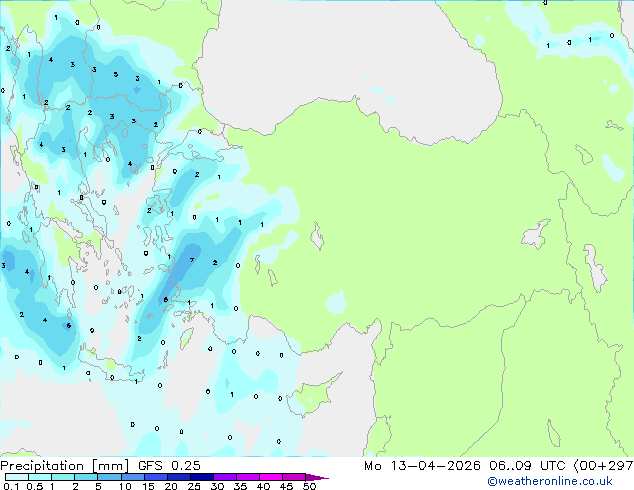Select the 15–20 mm blue legend swatch
Viewport: 634px width, 490px height.
(x=156, y=477)
